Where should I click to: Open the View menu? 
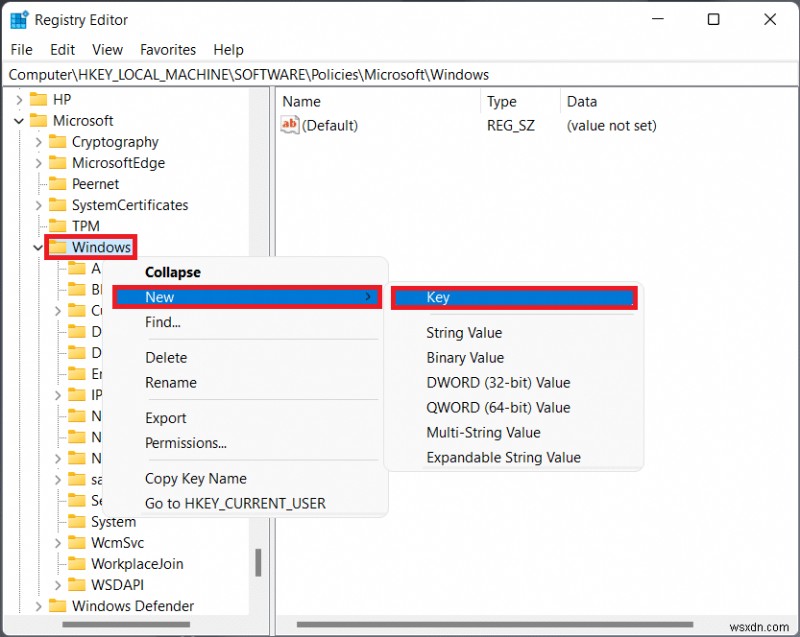107,49
